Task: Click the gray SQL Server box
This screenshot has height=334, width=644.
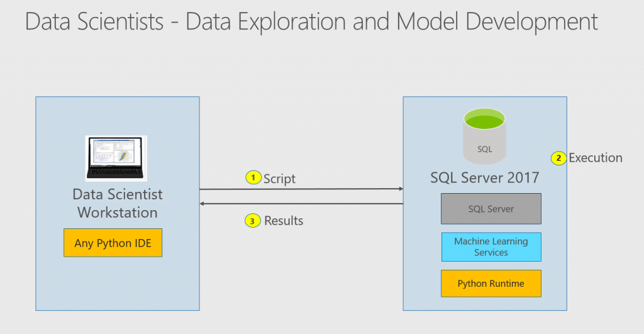Action: point(491,209)
